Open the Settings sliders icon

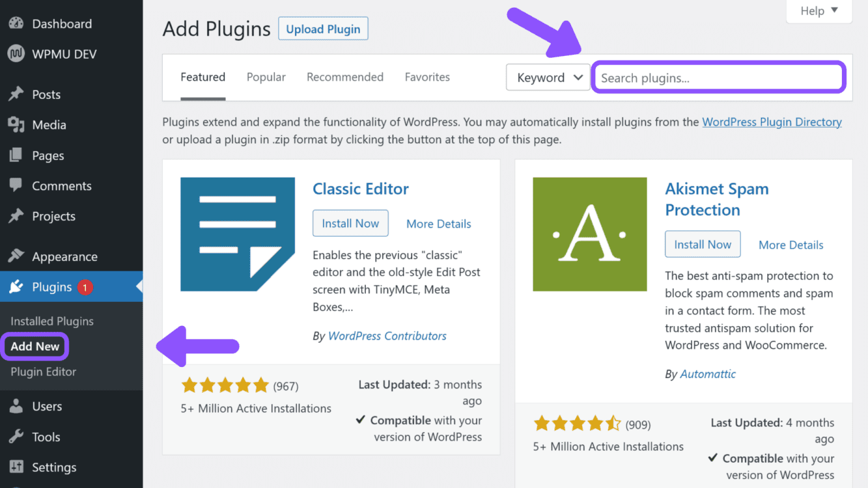[16, 467]
